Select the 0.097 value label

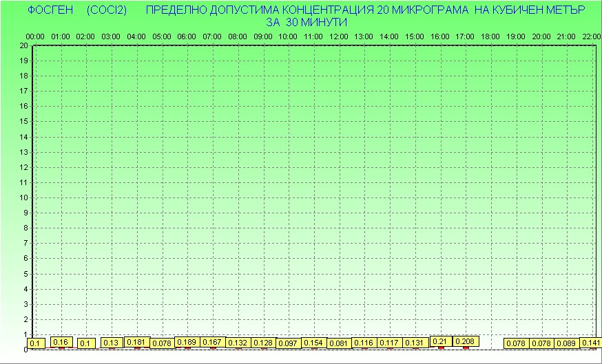coord(289,343)
